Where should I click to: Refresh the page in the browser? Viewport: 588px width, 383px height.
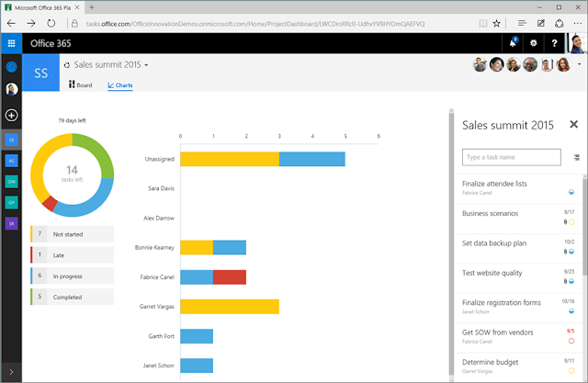(x=51, y=23)
